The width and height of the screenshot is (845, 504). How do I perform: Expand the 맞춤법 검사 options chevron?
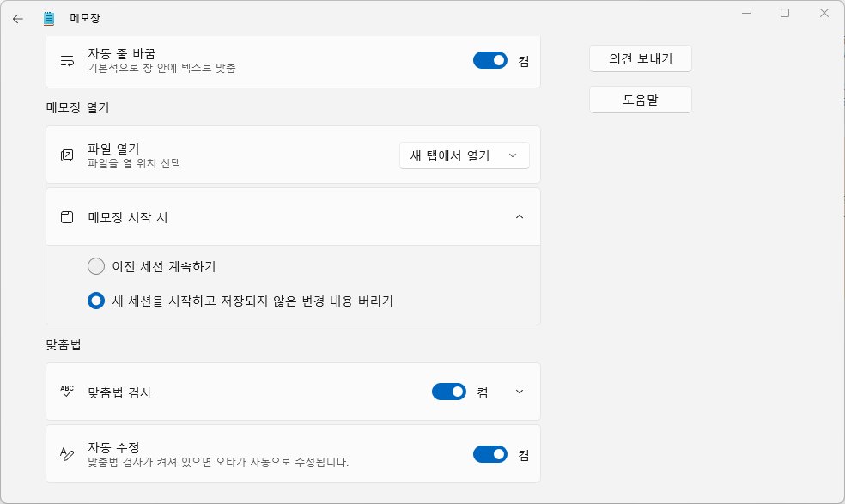click(520, 392)
